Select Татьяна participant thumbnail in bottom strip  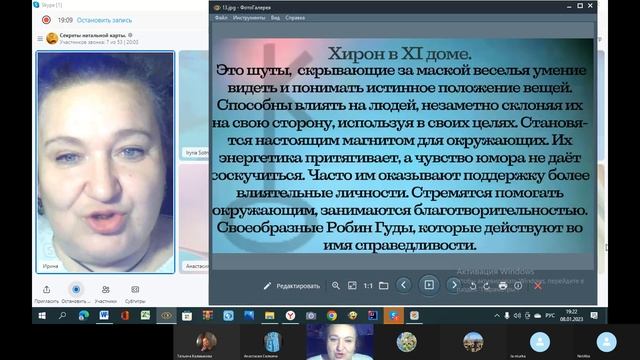(x=206, y=342)
